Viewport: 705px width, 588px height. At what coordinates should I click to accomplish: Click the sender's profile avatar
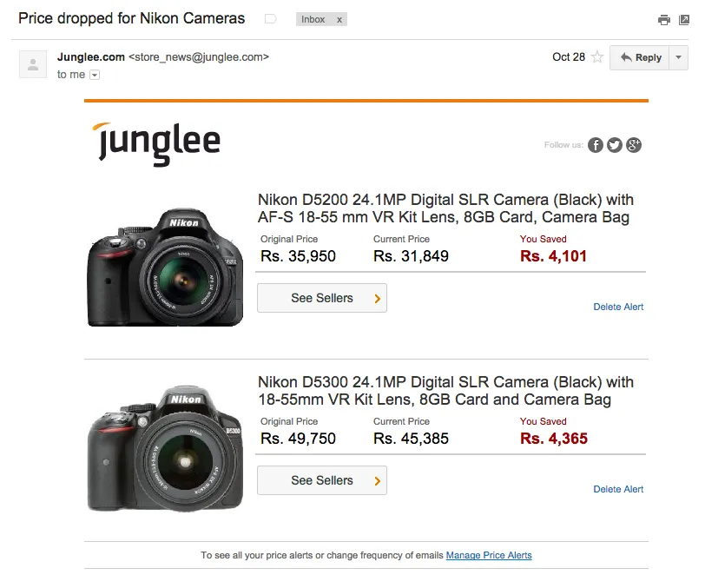tap(33, 64)
